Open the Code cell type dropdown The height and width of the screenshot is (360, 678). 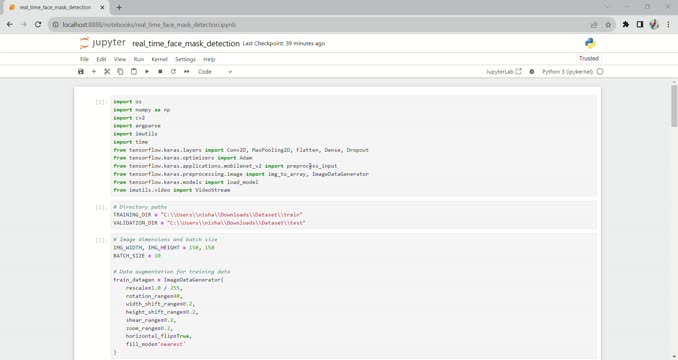[215, 72]
